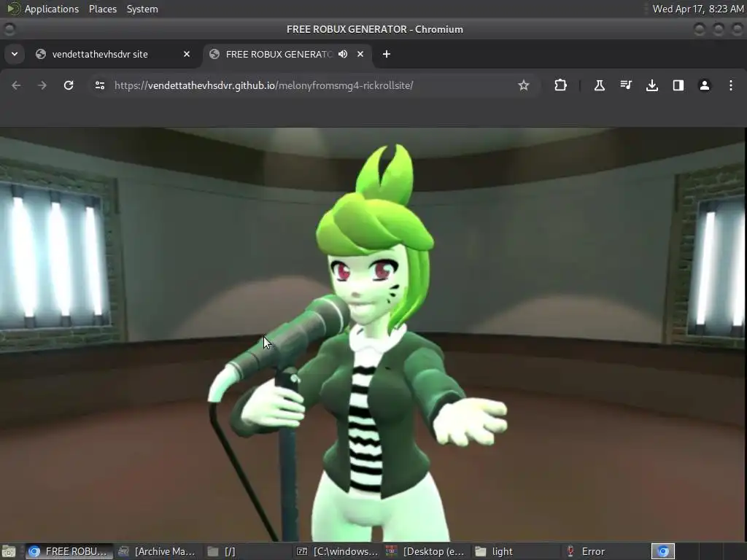
Task: Click the video of the green-haired character
Action: click(373, 334)
